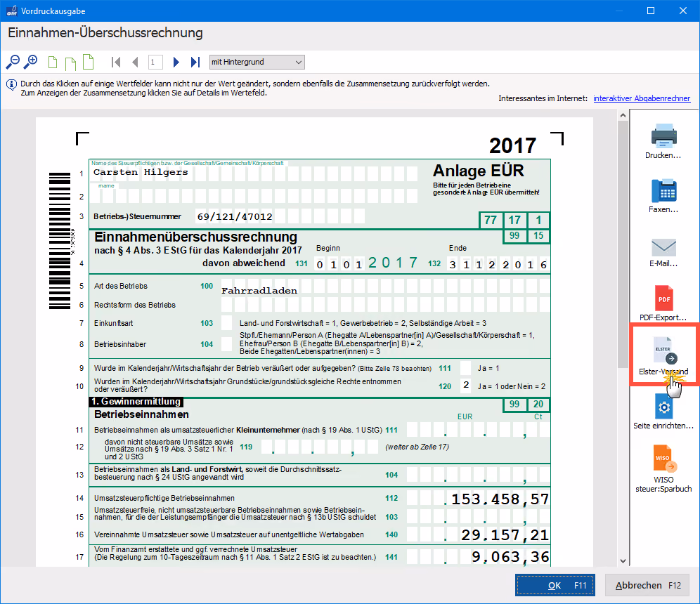Click scrollbar down arrow of form preview
Viewport: 700px width, 604px height.
pos(623,561)
